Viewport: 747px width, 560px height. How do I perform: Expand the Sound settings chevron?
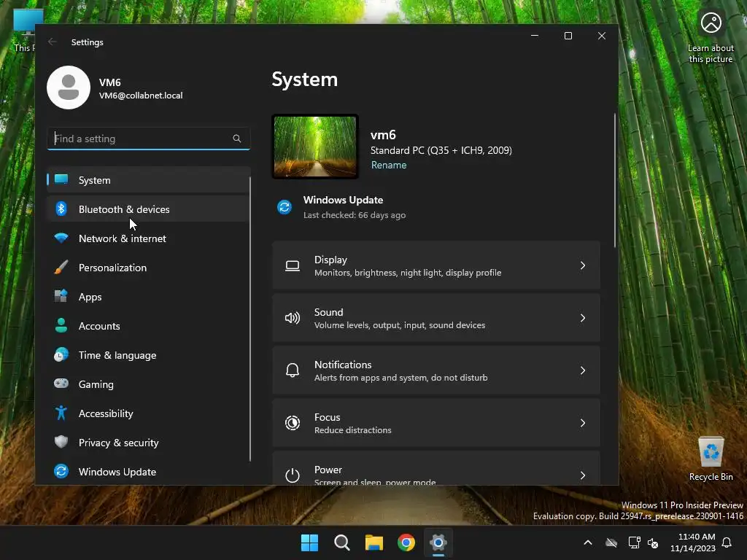(583, 318)
